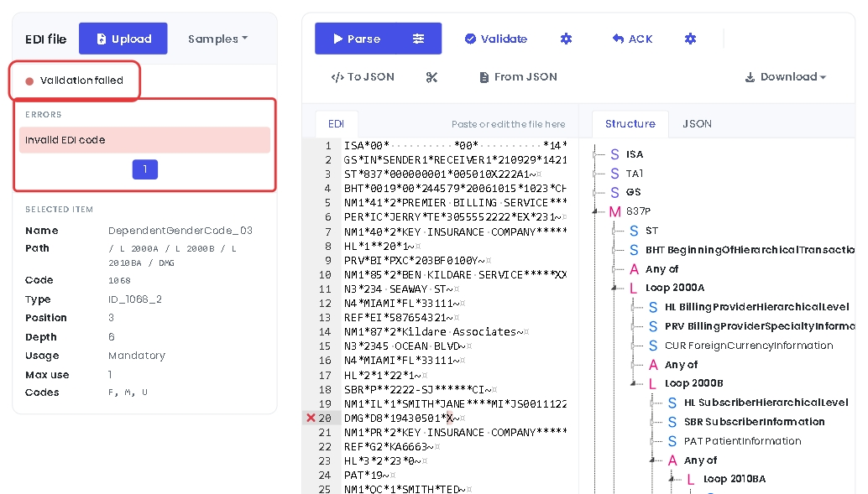Click the L icon beside Loop 2010BA
The image size is (868, 494).
(691, 479)
